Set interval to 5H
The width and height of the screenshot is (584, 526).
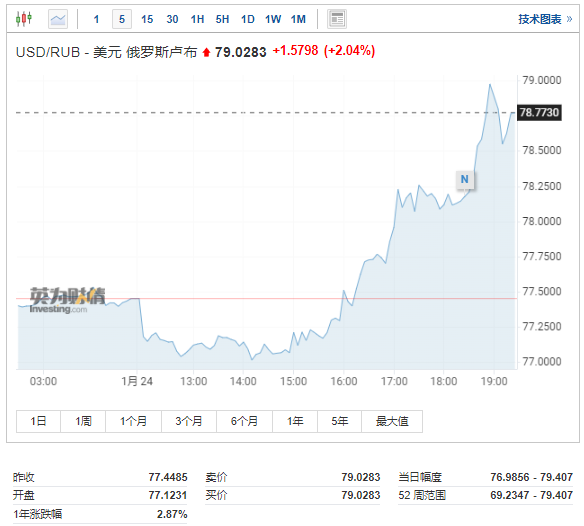222,19
